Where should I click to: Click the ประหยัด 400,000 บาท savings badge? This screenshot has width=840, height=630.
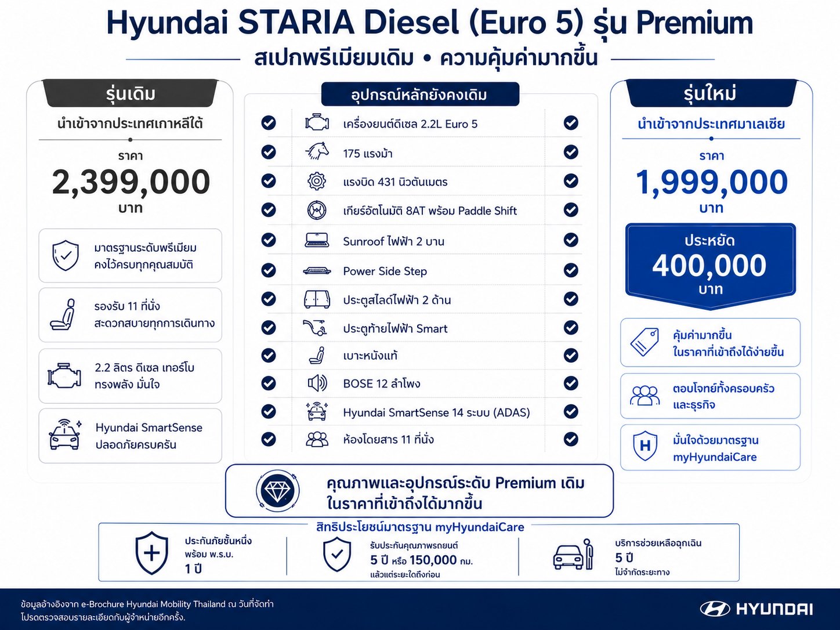pos(710,266)
